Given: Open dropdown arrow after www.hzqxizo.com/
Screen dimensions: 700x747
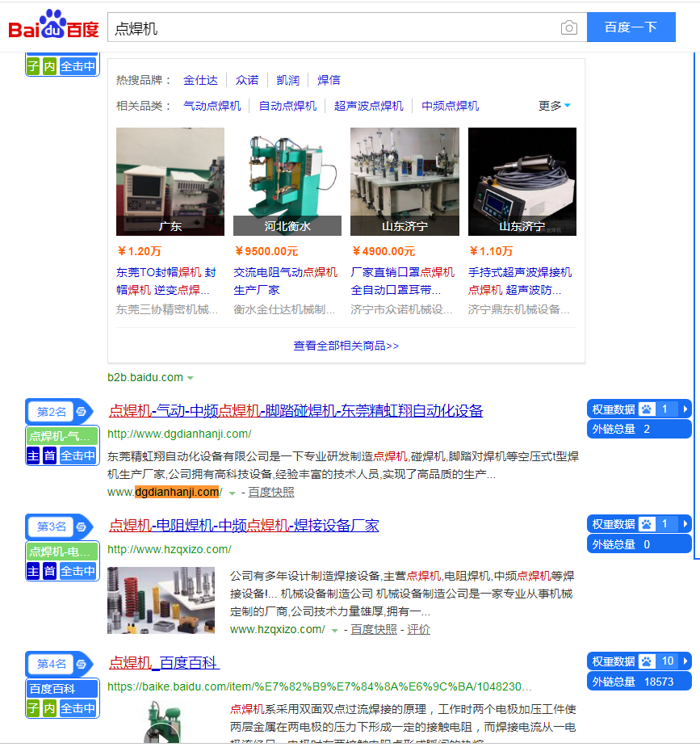Looking at the screenshot, I should click(335, 630).
